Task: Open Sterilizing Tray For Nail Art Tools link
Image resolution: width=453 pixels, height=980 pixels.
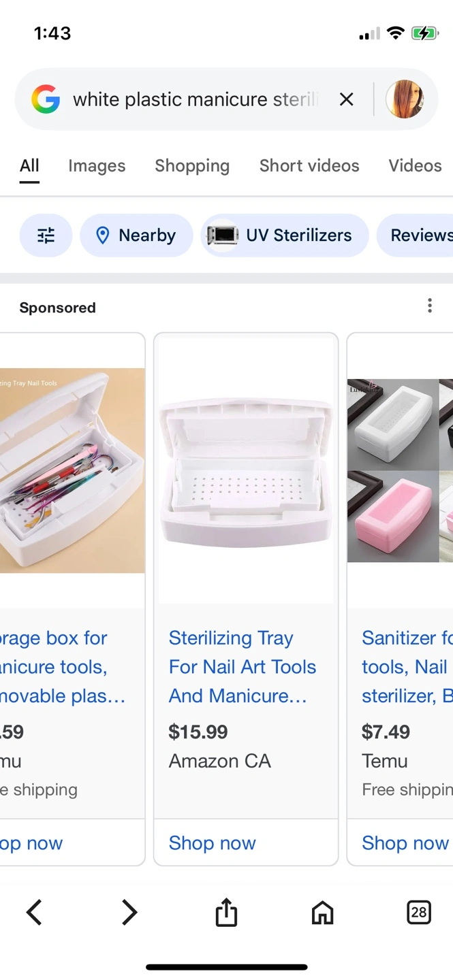Action: point(243,667)
